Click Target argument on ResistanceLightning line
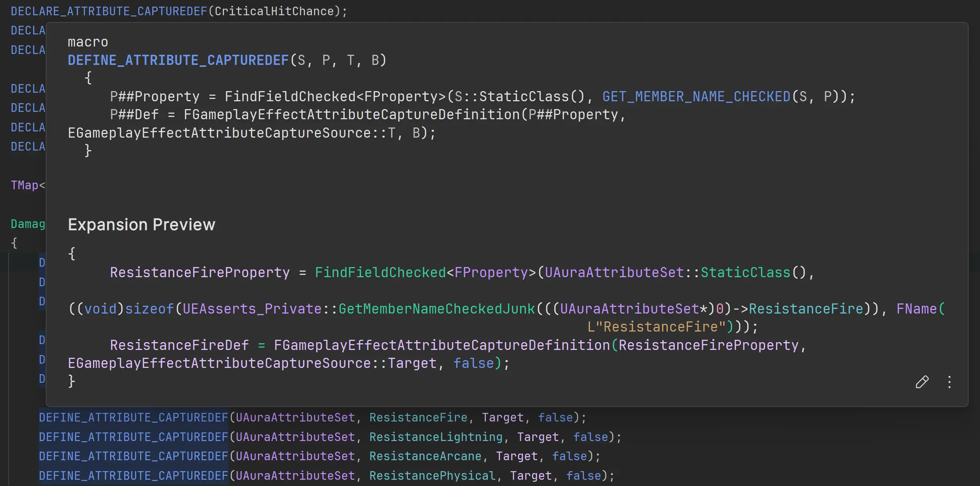Viewport: 980px width, 486px height. [x=538, y=437]
